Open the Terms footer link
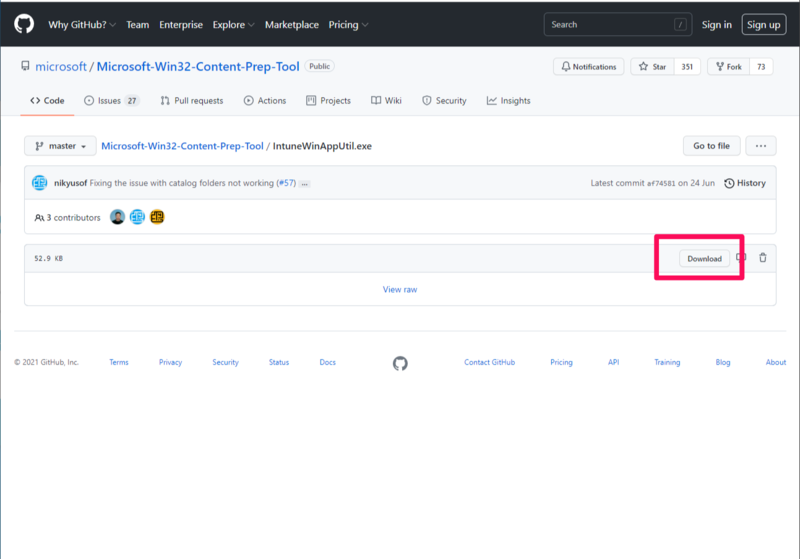The image size is (800, 559). 119,362
